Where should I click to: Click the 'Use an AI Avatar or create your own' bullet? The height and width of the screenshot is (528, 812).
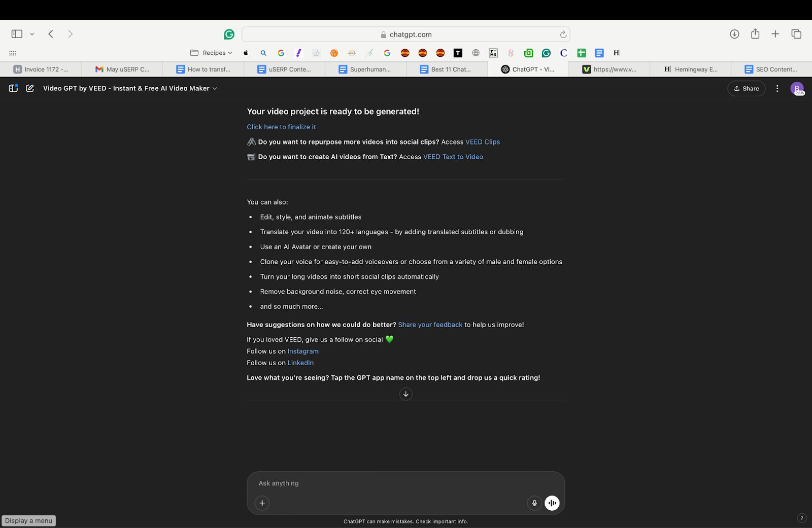click(316, 247)
